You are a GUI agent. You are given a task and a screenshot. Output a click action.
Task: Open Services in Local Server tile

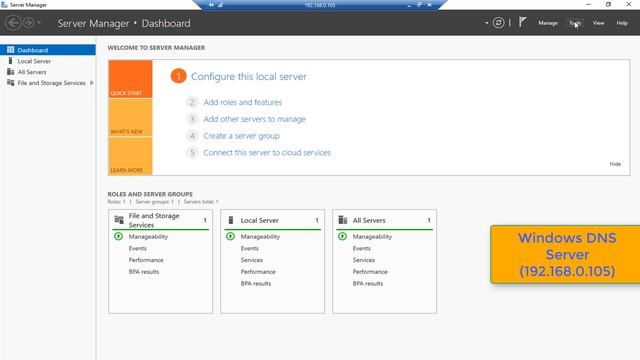coord(251,260)
